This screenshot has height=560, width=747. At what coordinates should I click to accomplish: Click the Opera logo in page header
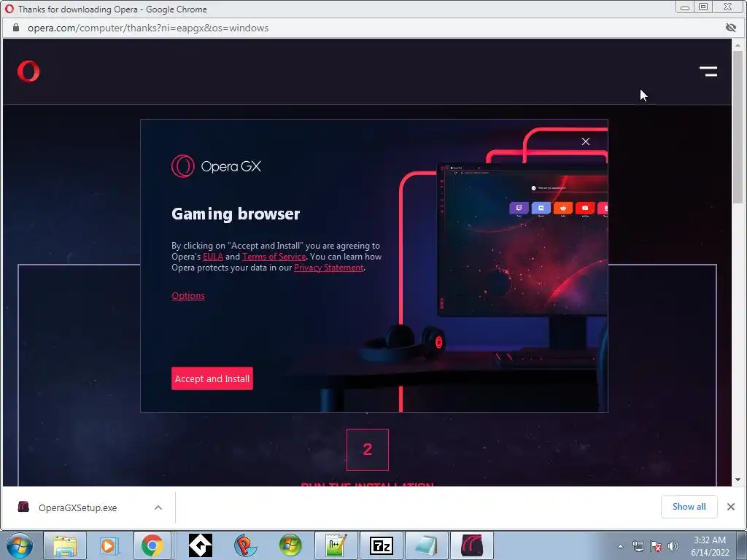(28, 71)
